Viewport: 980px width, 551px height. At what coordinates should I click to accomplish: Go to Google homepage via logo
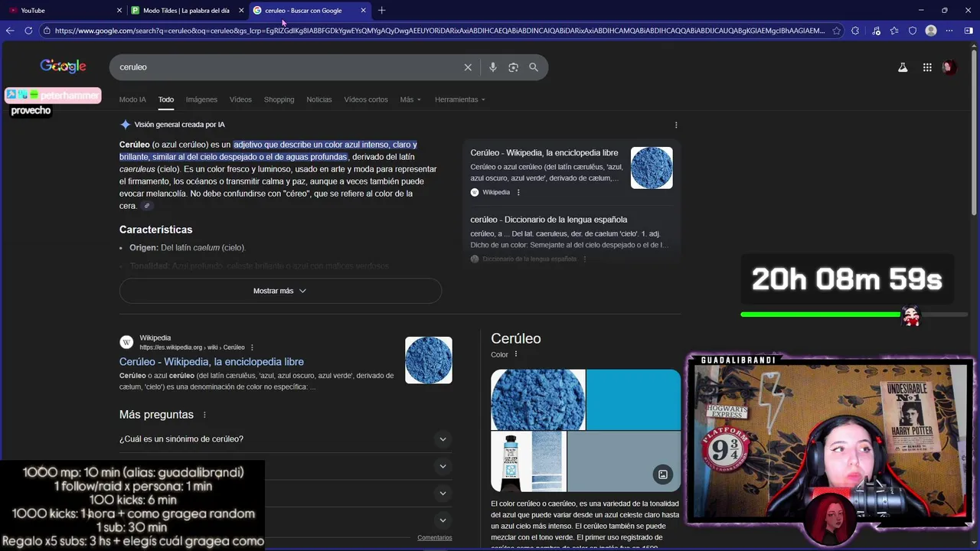pos(63,67)
